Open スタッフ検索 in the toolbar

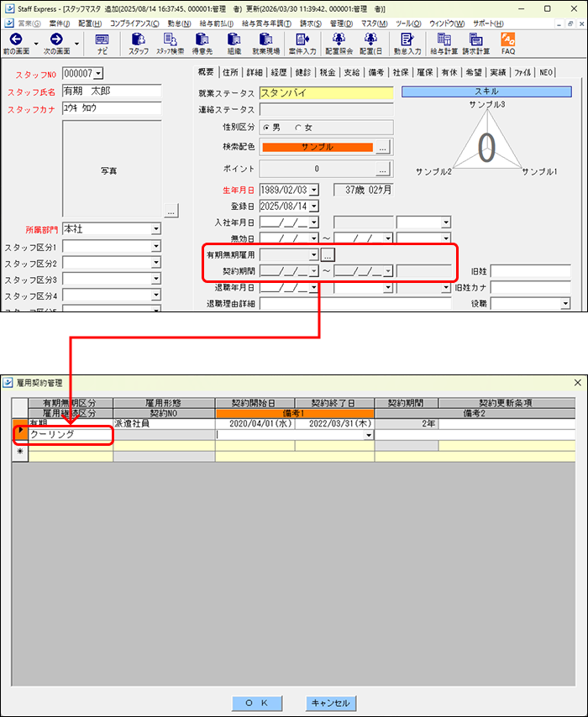coord(170,39)
